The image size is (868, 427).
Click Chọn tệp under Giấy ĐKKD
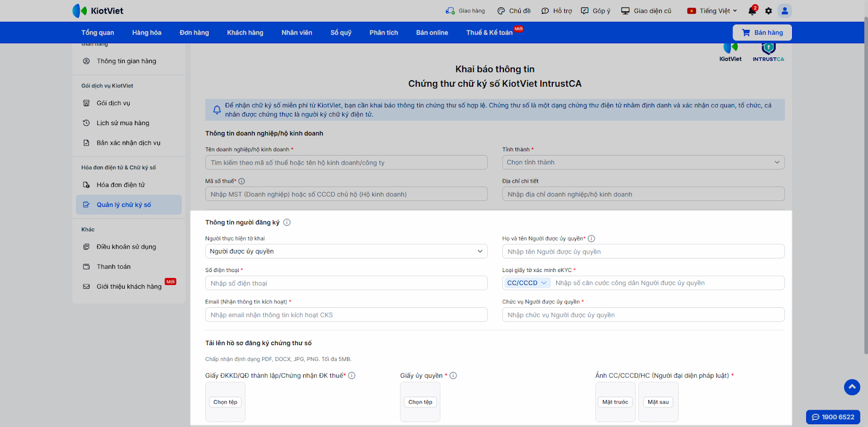pos(225,402)
